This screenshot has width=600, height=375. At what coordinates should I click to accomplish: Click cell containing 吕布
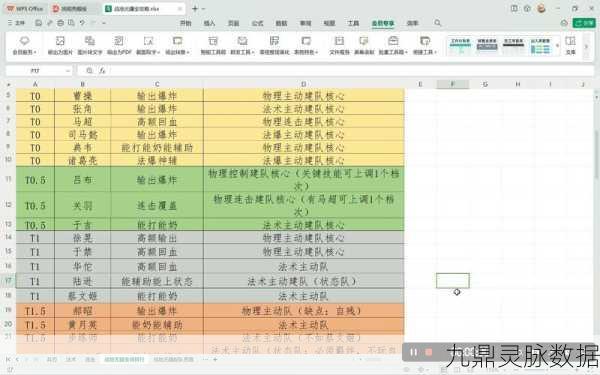click(x=83, y=179)
